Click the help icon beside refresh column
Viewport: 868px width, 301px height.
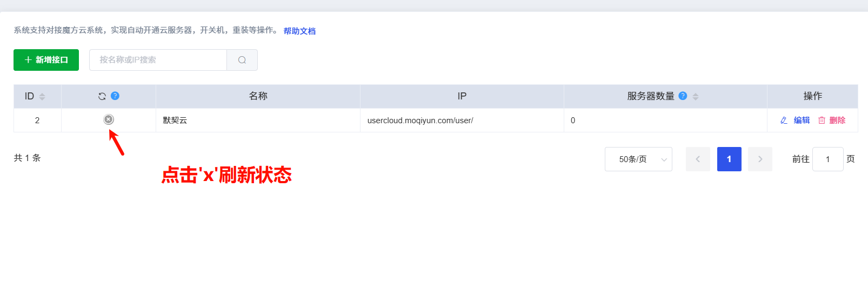click(115, 96)
